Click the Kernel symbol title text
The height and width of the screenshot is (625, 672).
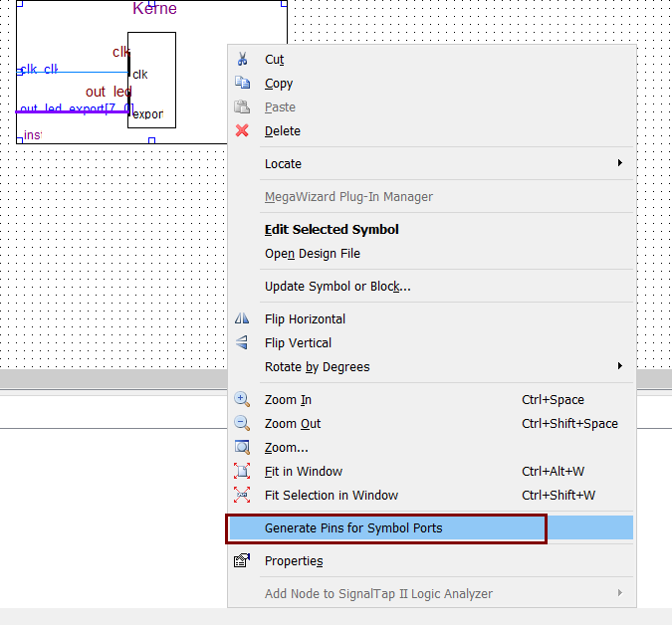click(154, 8)
